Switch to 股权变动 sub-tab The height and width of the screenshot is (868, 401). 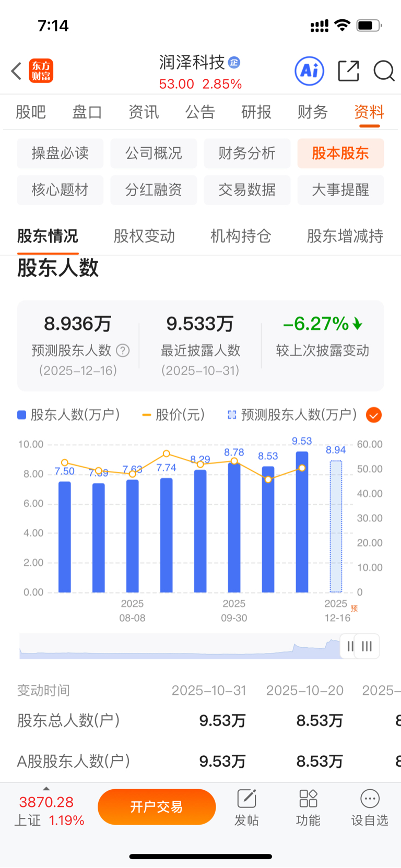(x=144, y=236)
